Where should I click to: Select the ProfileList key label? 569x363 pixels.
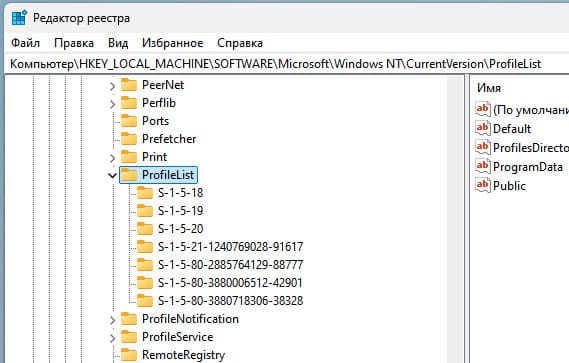168,175
